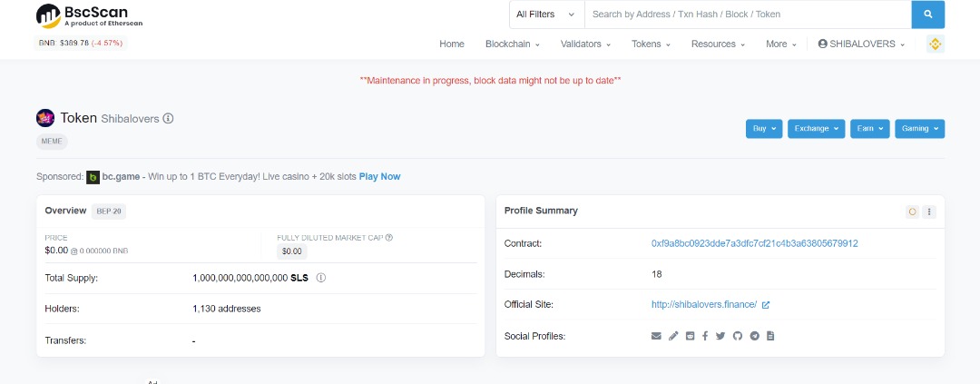The width and height of the screenshot is (980, 384).
Task: Click info icon next to Total Supply SLS
Action: coord(321,278)
